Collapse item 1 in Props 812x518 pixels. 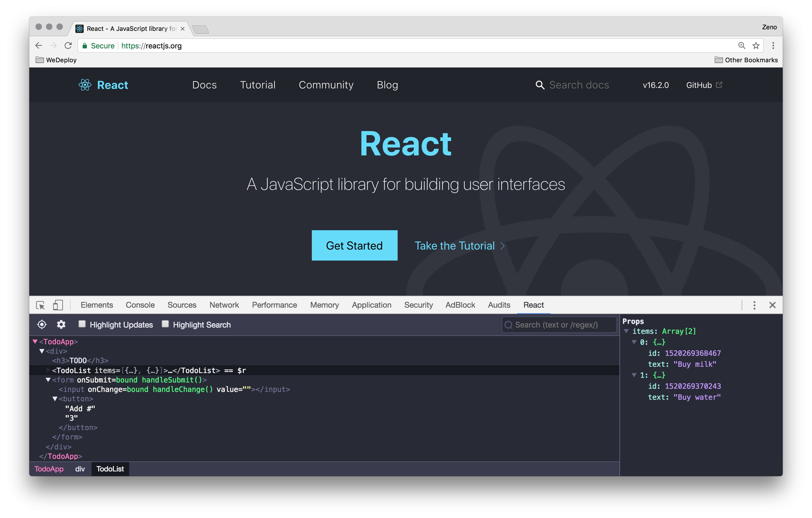point(634,375)
